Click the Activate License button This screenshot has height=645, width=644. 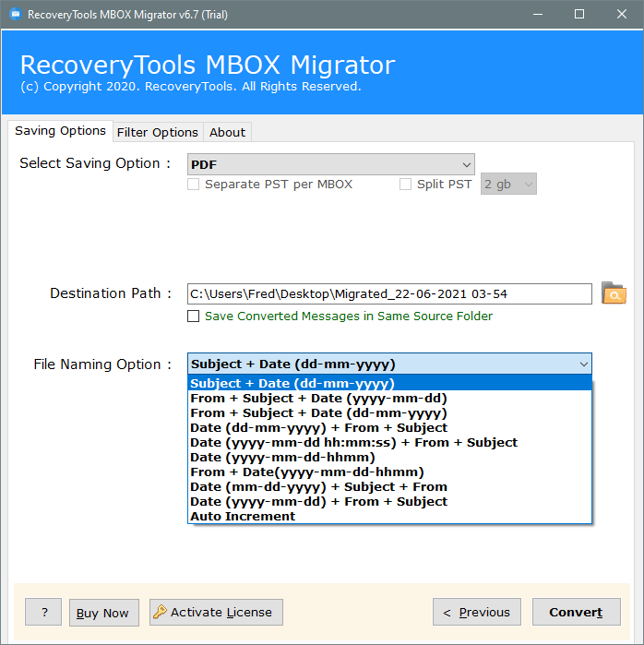point(216,612)
